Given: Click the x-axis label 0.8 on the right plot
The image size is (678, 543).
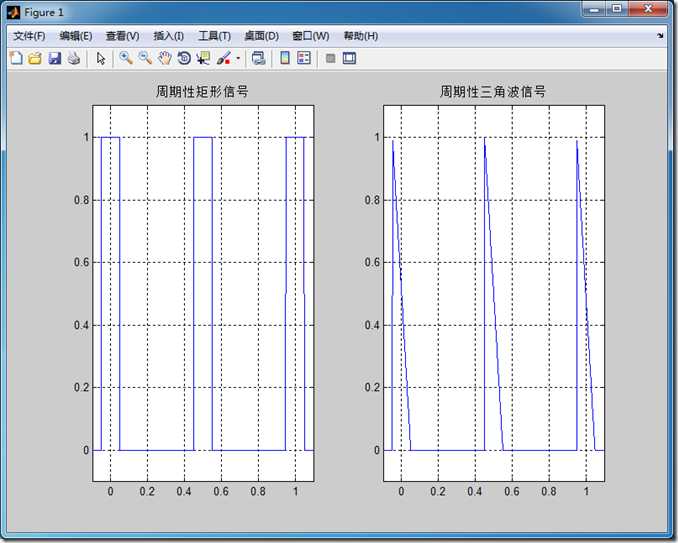Looking at the screenshot, I should point(549,492).
